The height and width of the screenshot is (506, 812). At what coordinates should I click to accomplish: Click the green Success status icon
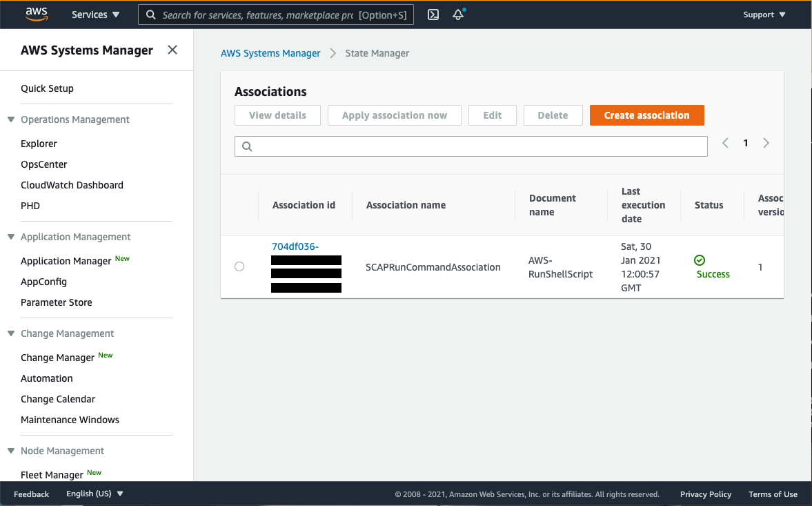pos(699,260)
